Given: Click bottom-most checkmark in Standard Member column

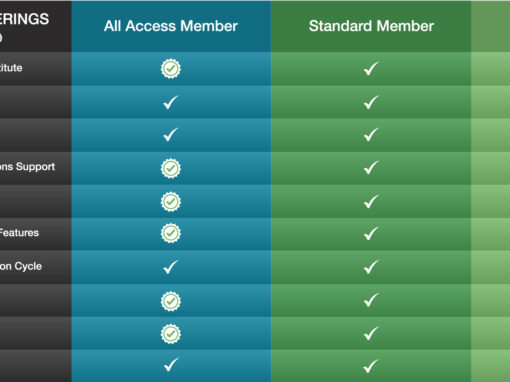Looking at the screenshot, I should (x=371, y=366).
